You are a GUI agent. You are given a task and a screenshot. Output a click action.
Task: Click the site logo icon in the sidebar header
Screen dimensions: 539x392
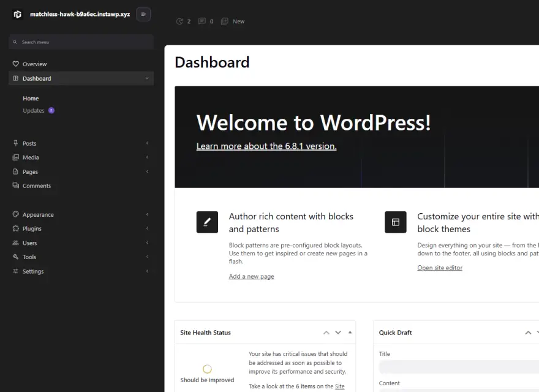point(18,14)
